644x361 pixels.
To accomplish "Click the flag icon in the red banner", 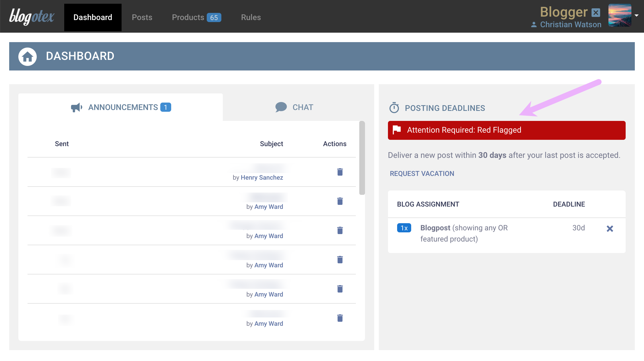I will click(397, 130).
